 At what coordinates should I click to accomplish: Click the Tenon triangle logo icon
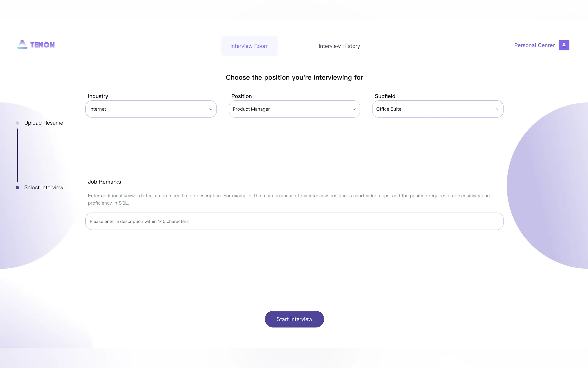tap(22, 44)
